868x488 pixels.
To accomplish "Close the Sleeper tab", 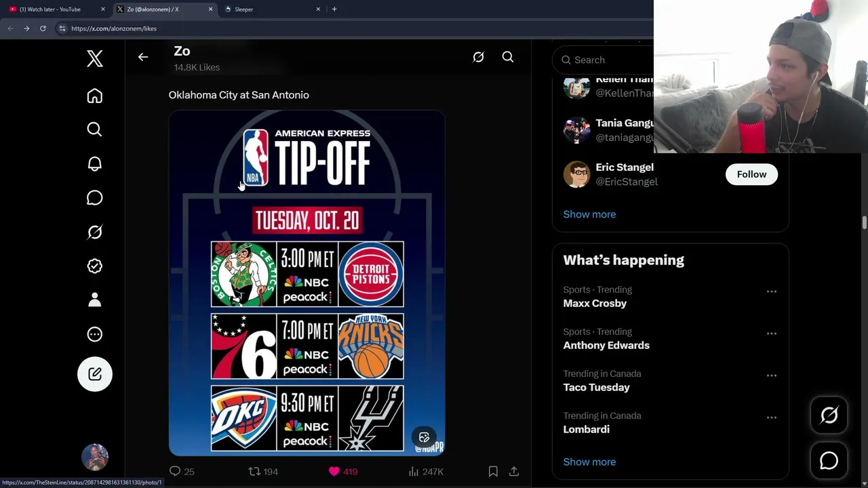I will [x=318, y=9].
